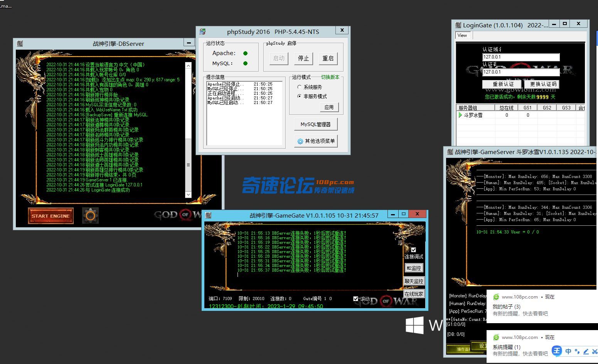Click GameGate log line at 21:55:37

291,270
